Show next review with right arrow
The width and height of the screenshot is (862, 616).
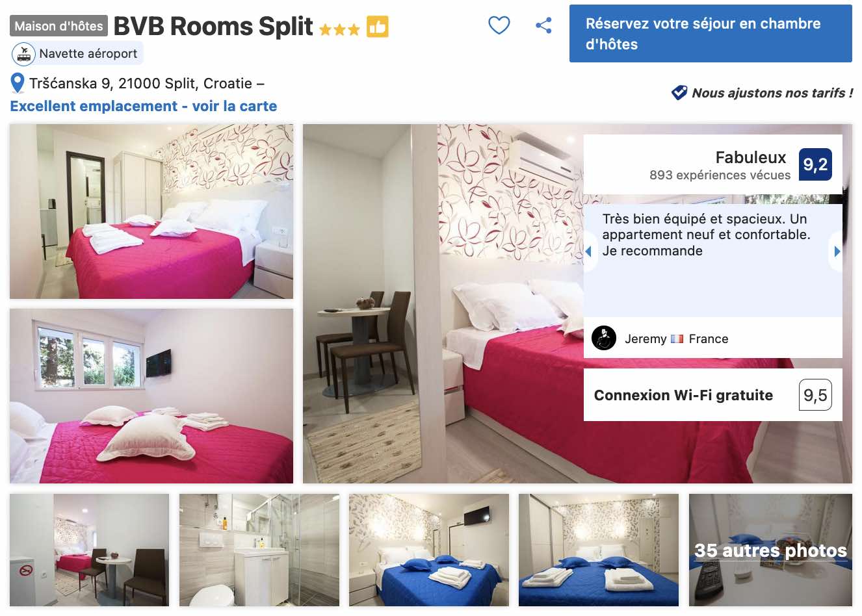[x=837, y=251]
